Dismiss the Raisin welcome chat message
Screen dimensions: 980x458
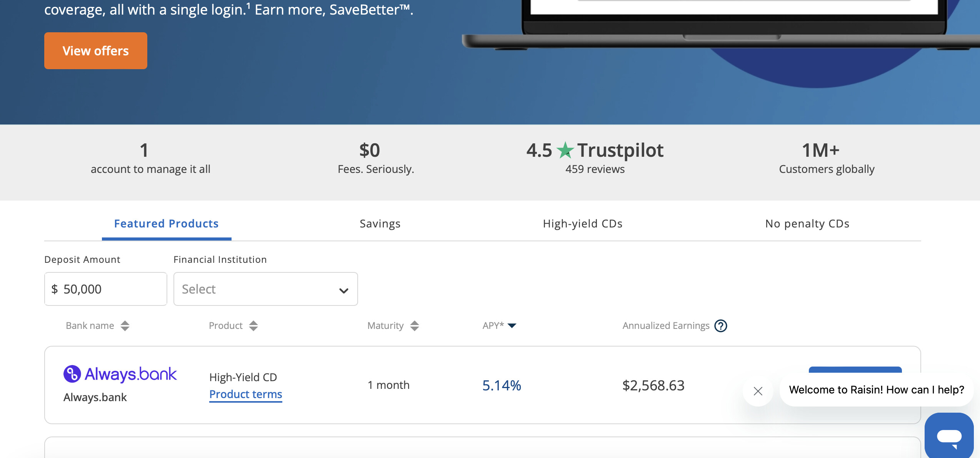pos(758,391)
